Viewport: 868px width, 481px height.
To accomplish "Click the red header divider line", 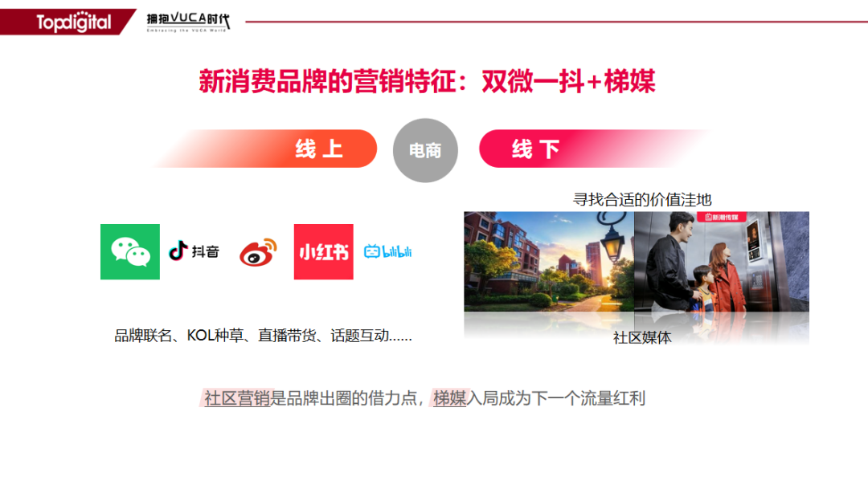I will click(556, 22).
